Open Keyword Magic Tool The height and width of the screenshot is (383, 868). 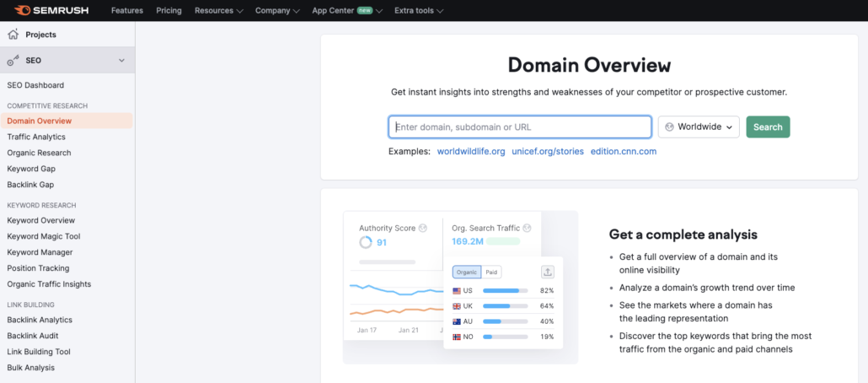(x=44, y=237)
